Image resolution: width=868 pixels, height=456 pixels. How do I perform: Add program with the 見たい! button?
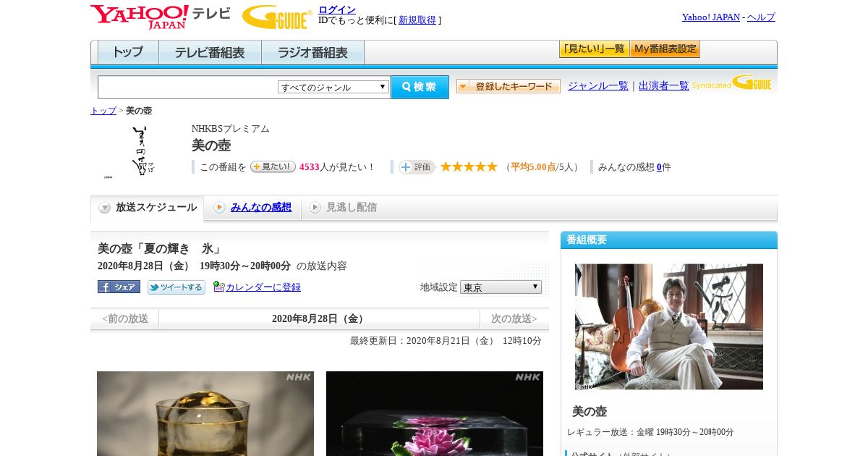pos(273,166)
